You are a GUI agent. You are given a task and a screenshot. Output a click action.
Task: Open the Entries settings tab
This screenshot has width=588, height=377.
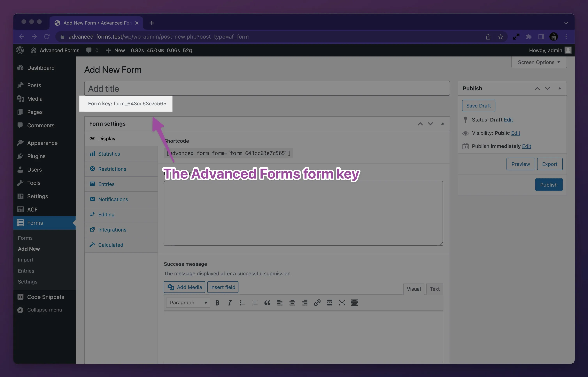click(121, 184)
